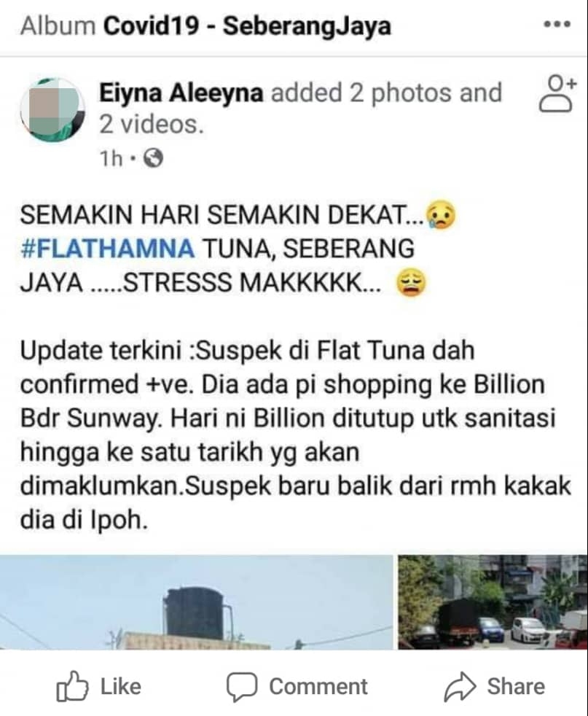The width and height of the screenshot is (588, 716).
Task: Open the #FLATHAMNA hashtag
Action: (x=108, y=249)
